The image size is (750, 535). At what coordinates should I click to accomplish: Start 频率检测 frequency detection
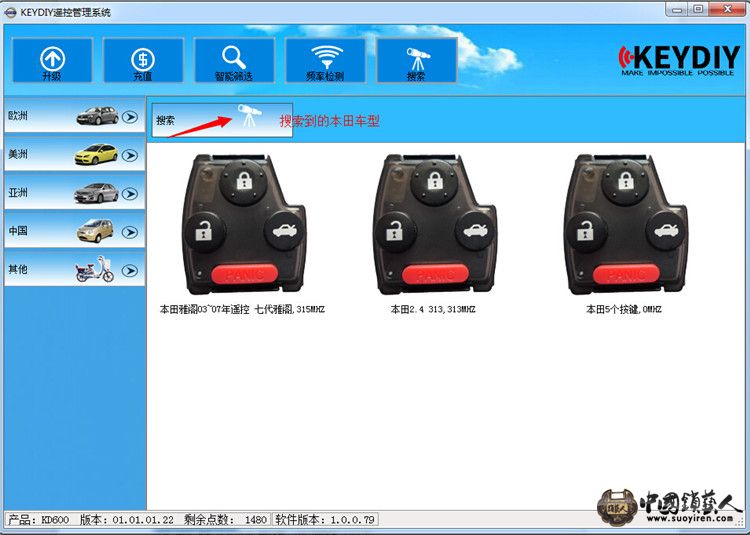[x=325, y=61]
